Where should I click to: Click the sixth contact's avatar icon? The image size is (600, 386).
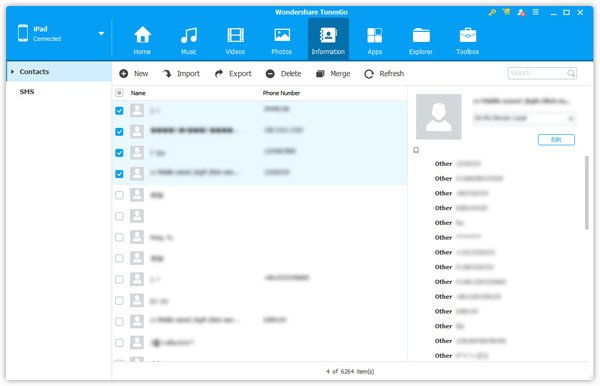[x=137, y=216]
